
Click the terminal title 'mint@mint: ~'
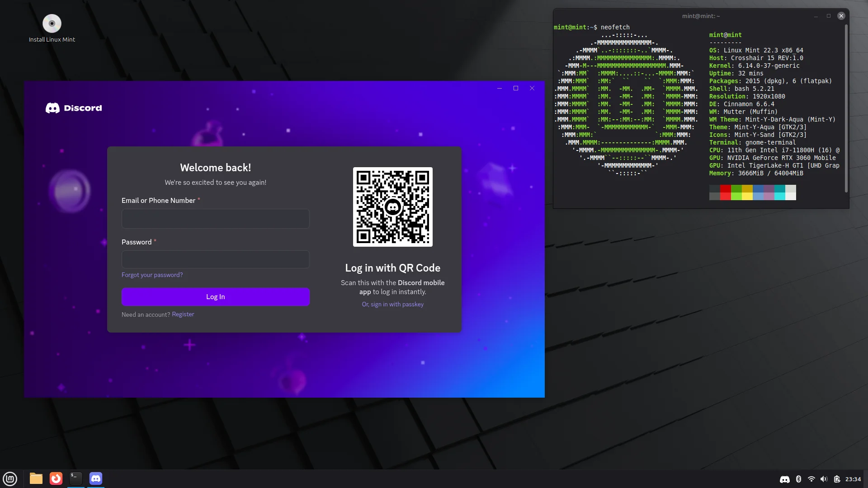(x=701, y=16)
